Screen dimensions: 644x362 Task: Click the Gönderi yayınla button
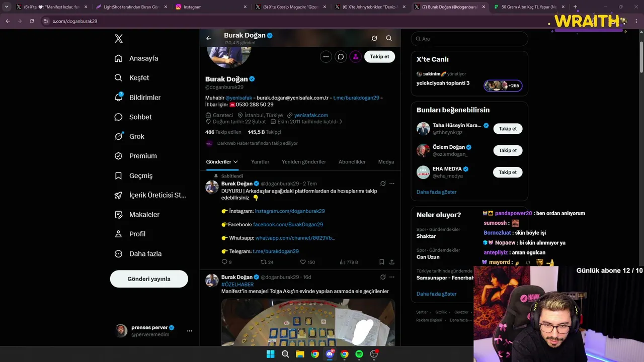149,279
